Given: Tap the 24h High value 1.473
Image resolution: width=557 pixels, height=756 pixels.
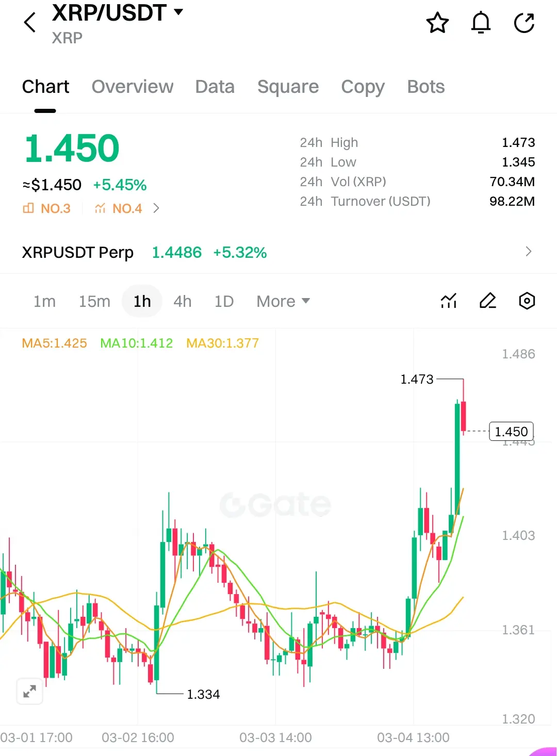Looking at the screenshot, I should coord(518,142).
